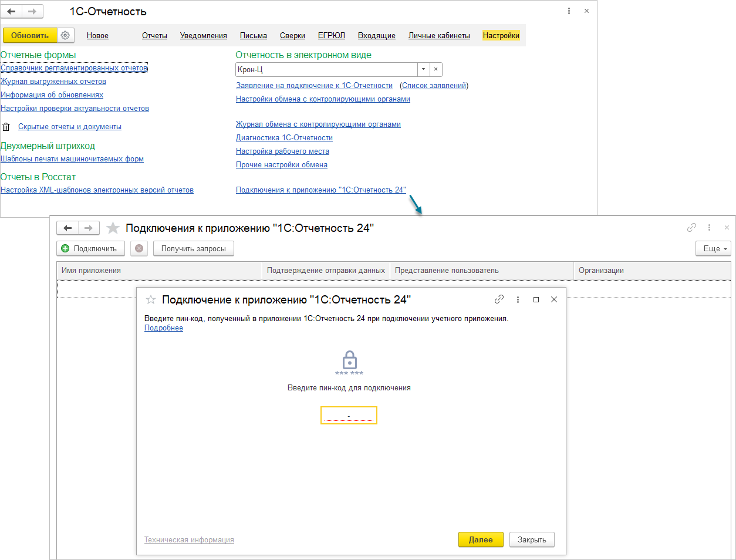
Task: Click back arrow in Подключения к приложению window
Action: tap(67, 228)
